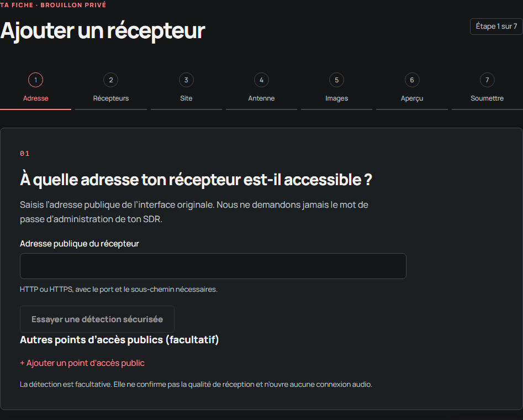Screen dimensions: 523x420
Task: Click 'Autres points d'accès publics (facultatif)' heading
Action: coord(119,340)
